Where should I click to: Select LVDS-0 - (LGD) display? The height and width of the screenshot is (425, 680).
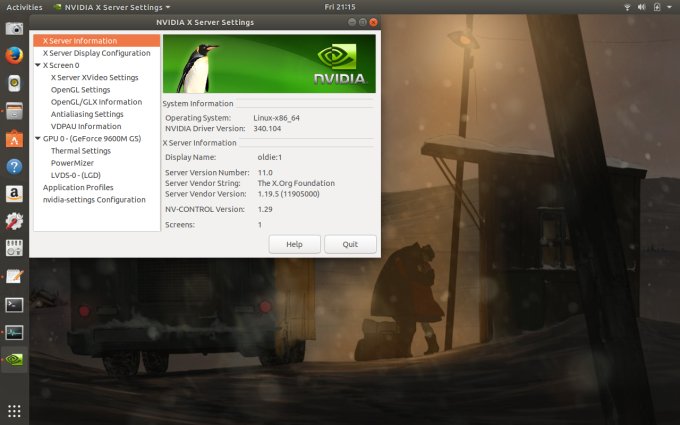pyautogui.click(x=76, y=175)
